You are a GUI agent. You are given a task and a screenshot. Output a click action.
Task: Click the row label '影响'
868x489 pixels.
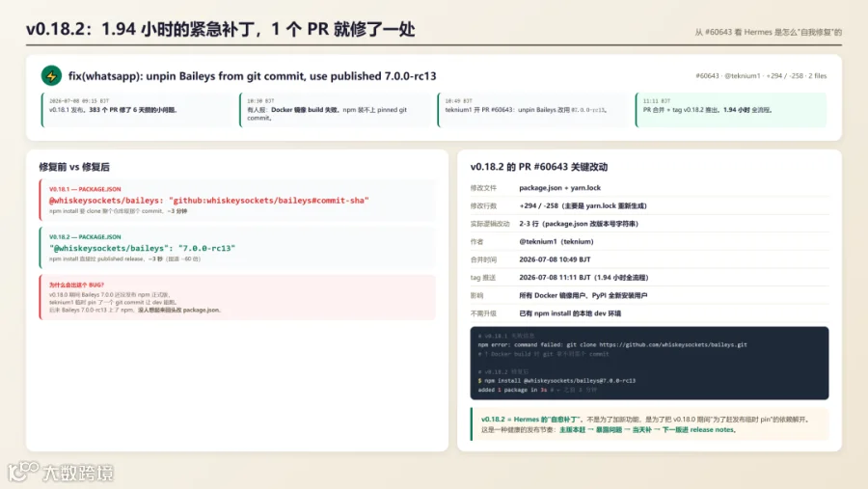click(x=476, y=296)
